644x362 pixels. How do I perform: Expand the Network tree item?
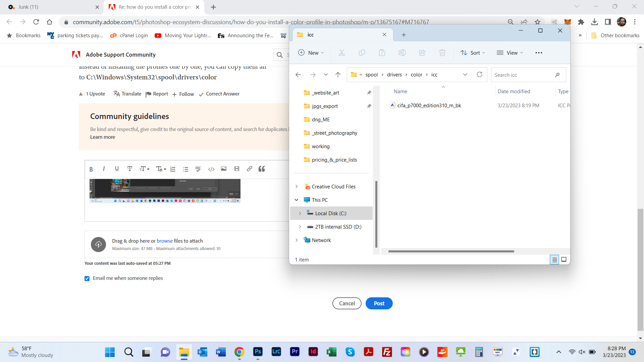[297, 240]
